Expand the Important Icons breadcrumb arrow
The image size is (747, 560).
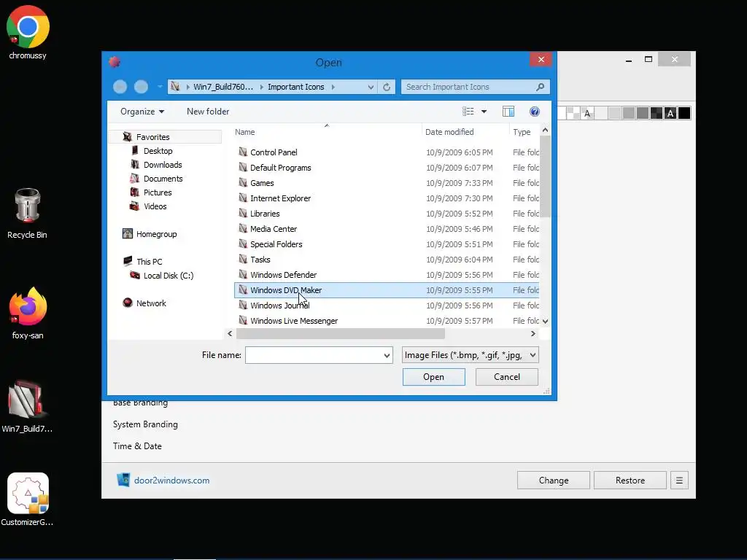(x=333, y=87)
